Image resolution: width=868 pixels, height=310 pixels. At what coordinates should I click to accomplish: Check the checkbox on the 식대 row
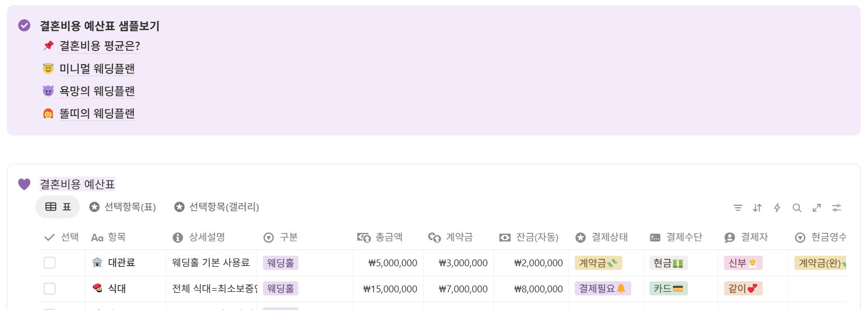pos(49,288)
